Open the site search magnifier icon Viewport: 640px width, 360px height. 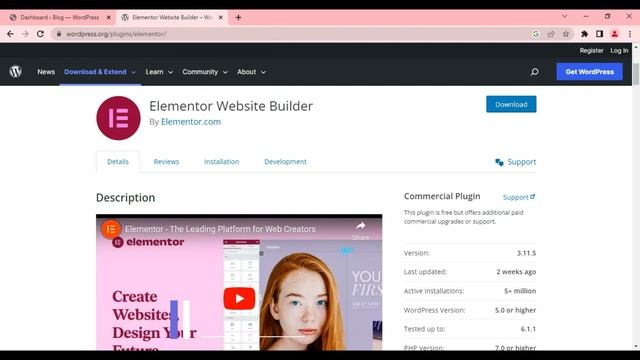[534, 72]
